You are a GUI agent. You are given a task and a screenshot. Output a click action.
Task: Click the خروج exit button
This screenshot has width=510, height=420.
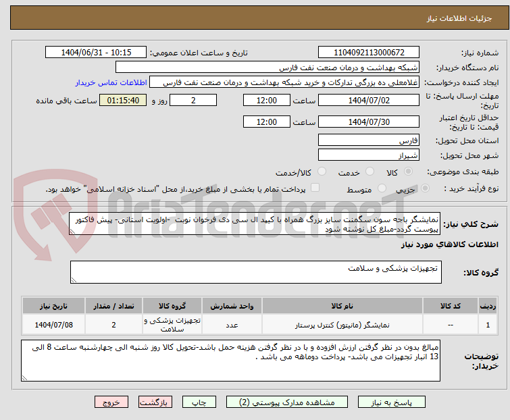pyautogui.click(x=111, y=402)
